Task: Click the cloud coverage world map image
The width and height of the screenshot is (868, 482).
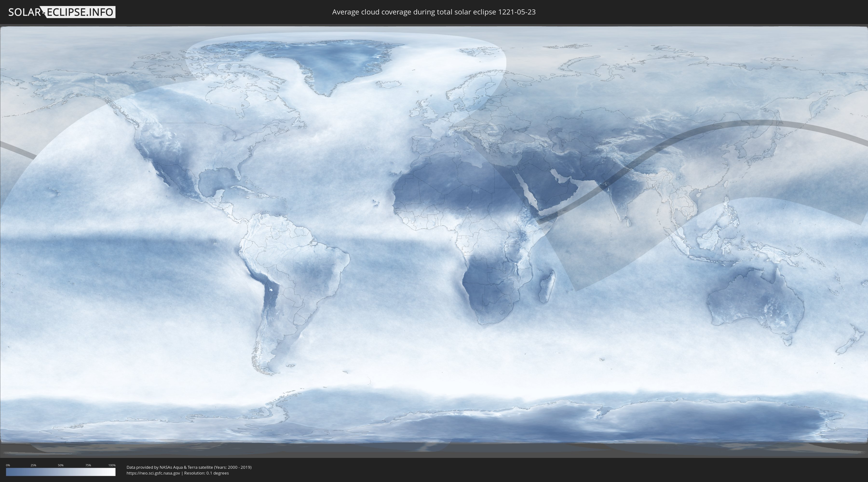Action: [434, 241]
